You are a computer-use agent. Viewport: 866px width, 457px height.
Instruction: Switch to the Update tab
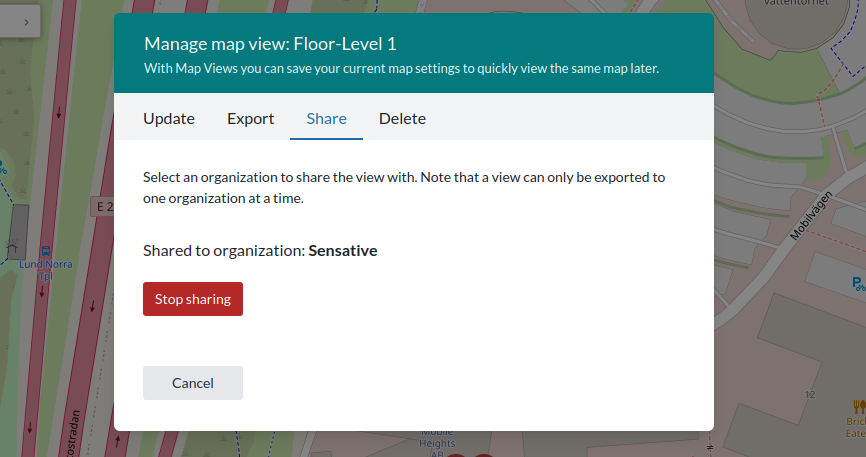pyautogui.click(x=169, y=118)
